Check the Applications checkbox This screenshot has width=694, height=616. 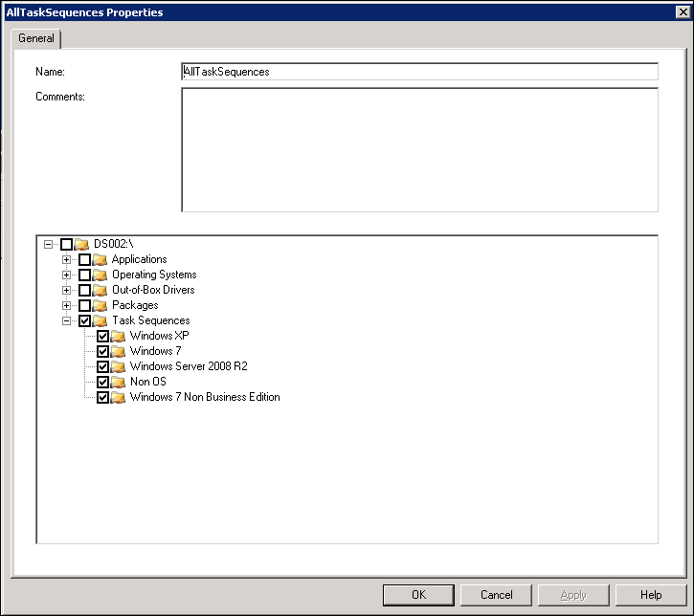click(x=85, y=260)
